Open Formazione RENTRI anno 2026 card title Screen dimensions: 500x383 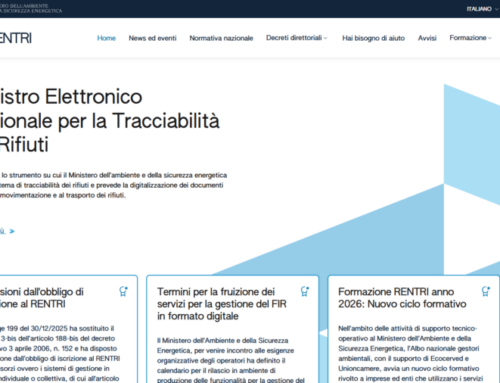pyautogui.click(x=402, y=298)
